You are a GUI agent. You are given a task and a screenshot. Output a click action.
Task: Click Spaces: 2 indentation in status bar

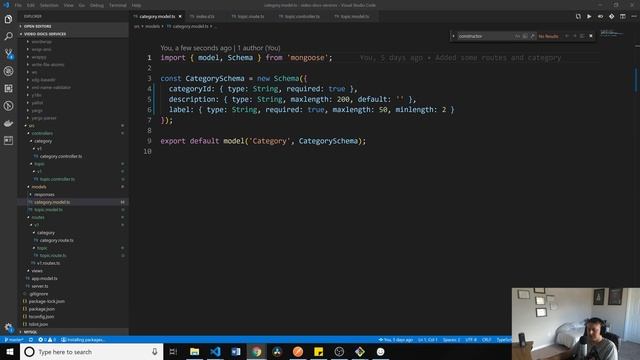451,340
